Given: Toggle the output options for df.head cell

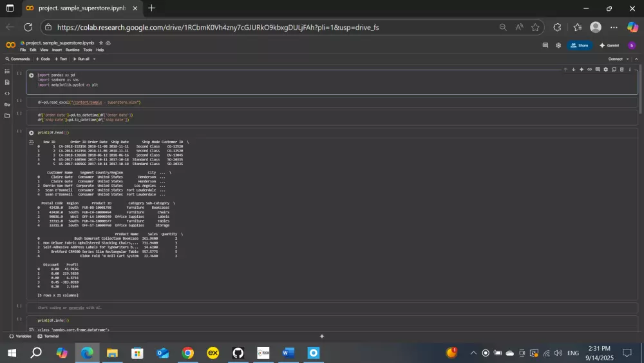Looking at the screenshot, I should [x=31, y=142].
